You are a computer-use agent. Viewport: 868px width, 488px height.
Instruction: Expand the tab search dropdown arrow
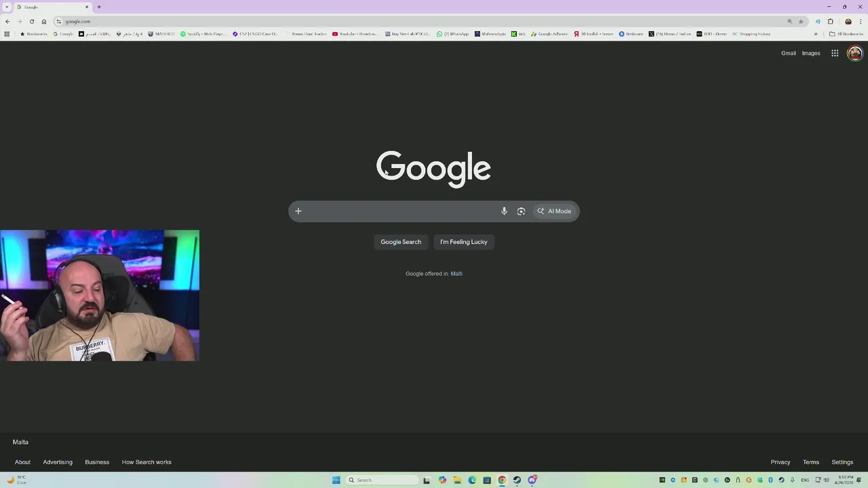(x=7, y=7)
